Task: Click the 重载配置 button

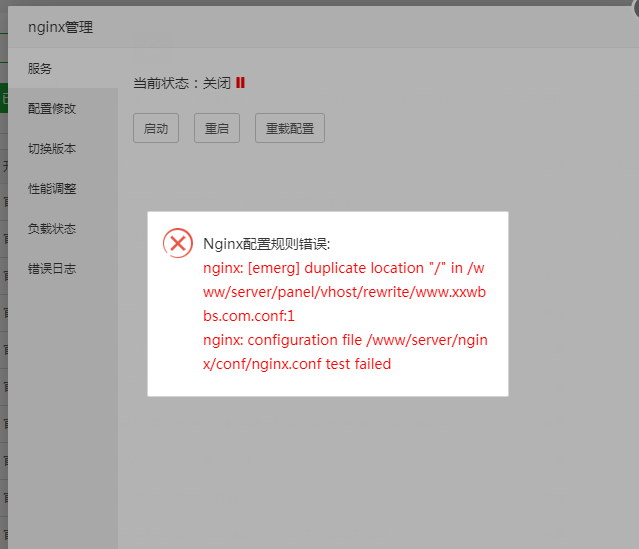Action: (x=290, y=128)
